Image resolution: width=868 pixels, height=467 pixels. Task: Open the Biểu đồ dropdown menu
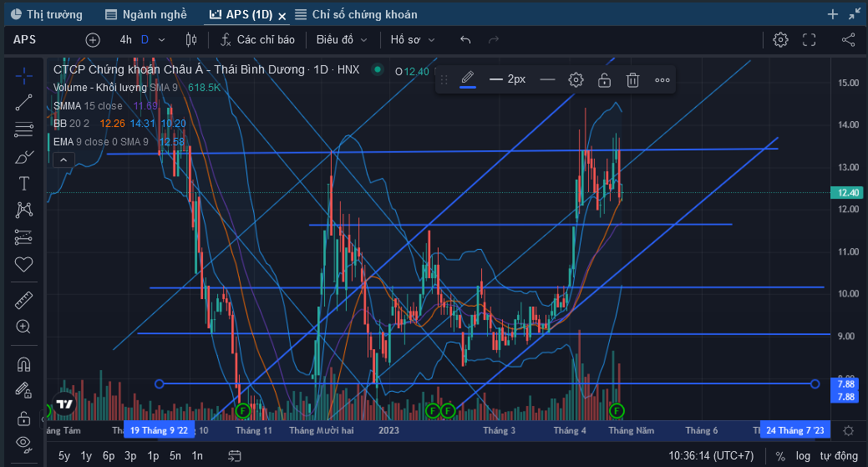(x=342, y=40)
